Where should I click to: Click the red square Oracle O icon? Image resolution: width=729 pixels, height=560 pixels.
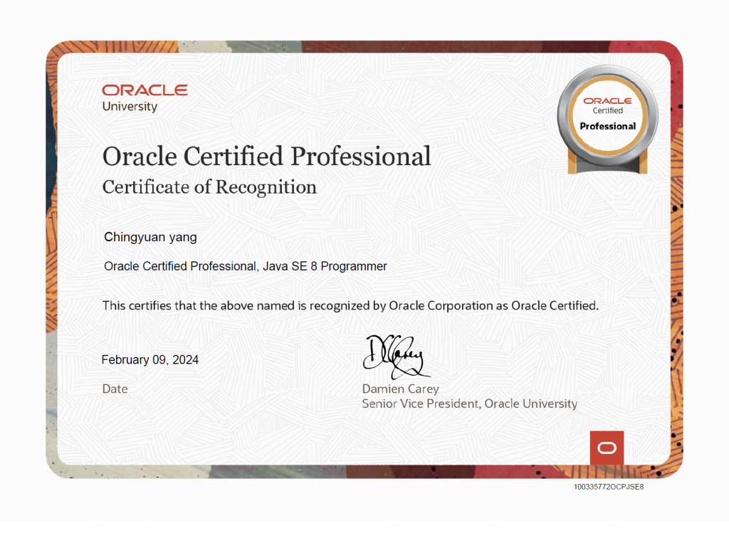pyautogui.click(x=607, y=448)
